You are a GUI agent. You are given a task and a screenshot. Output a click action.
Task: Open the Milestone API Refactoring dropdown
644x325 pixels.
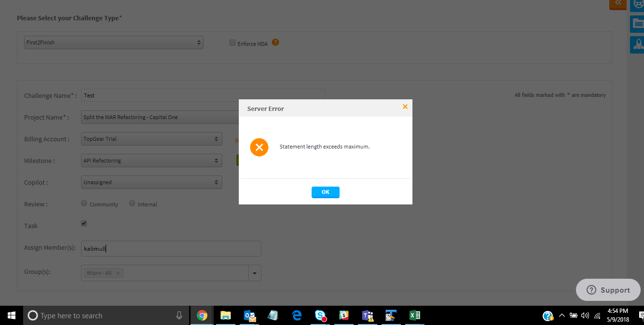pyautogui.click(x=151, y=161)
